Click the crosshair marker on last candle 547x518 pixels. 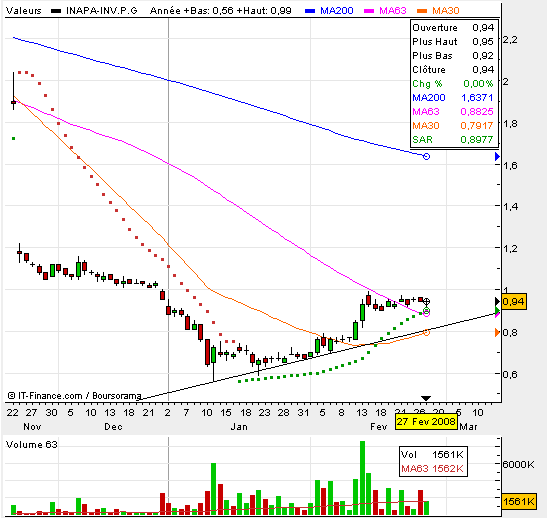(x=426, y=301)
